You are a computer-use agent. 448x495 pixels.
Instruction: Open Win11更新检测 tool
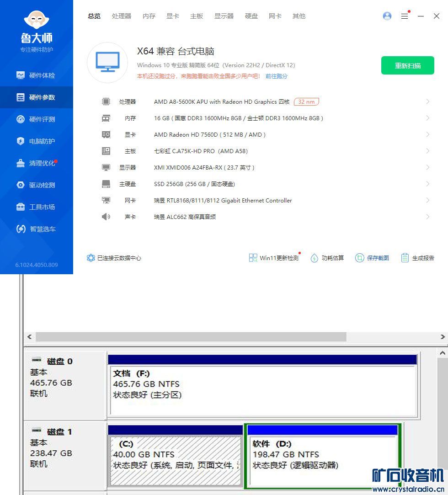[274, 258]
